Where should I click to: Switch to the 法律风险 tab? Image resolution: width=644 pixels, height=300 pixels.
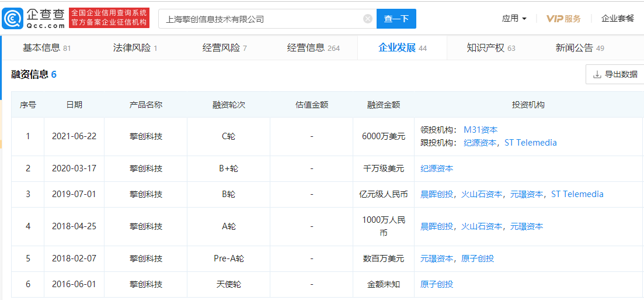(135, 48)
